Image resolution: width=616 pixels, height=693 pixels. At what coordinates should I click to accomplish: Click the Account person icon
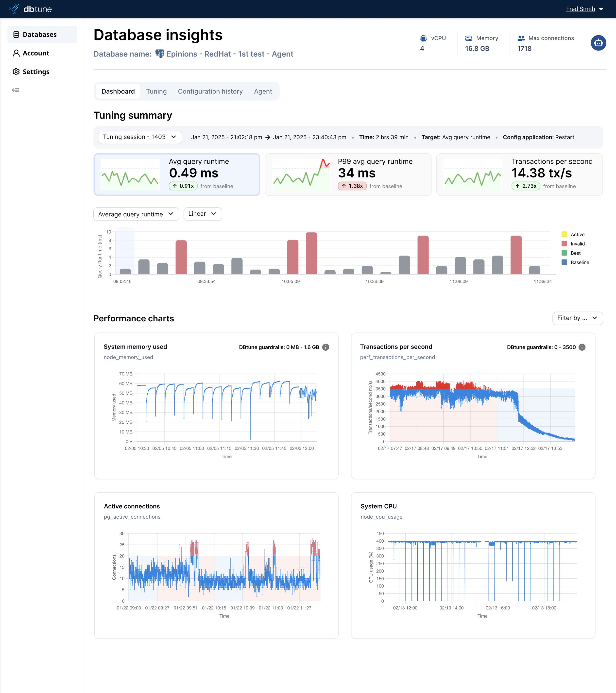[x=16, y=53]
